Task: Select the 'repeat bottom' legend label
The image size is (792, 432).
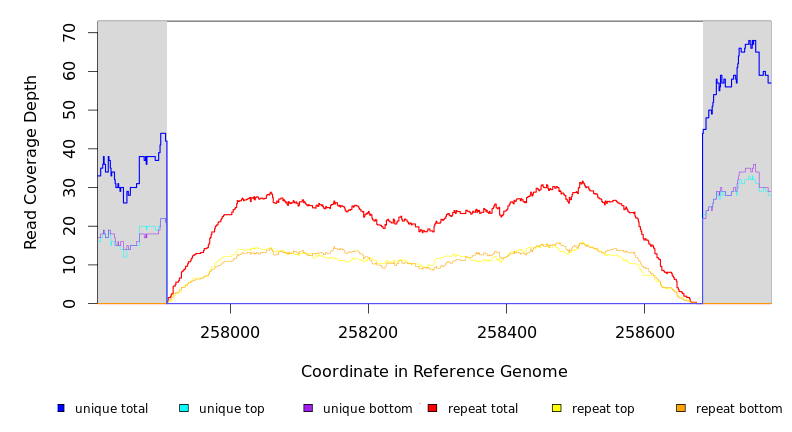Action: [x=739, y=409]
